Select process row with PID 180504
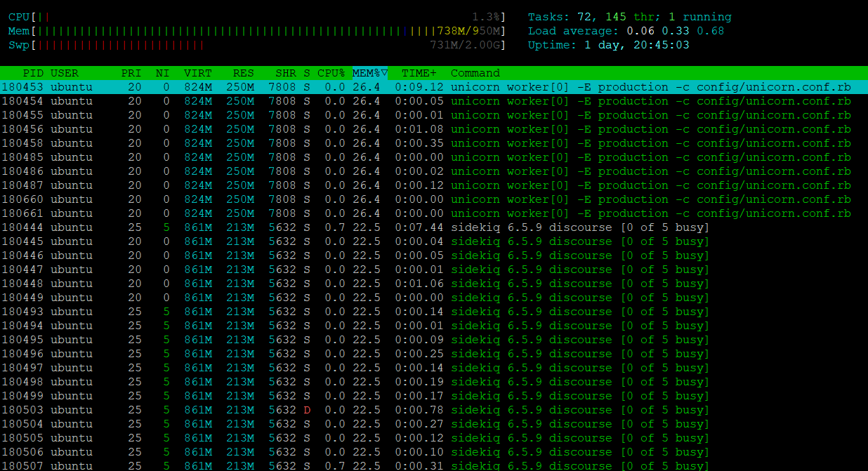Screen dimensions: 868x471 pos(434,424)
